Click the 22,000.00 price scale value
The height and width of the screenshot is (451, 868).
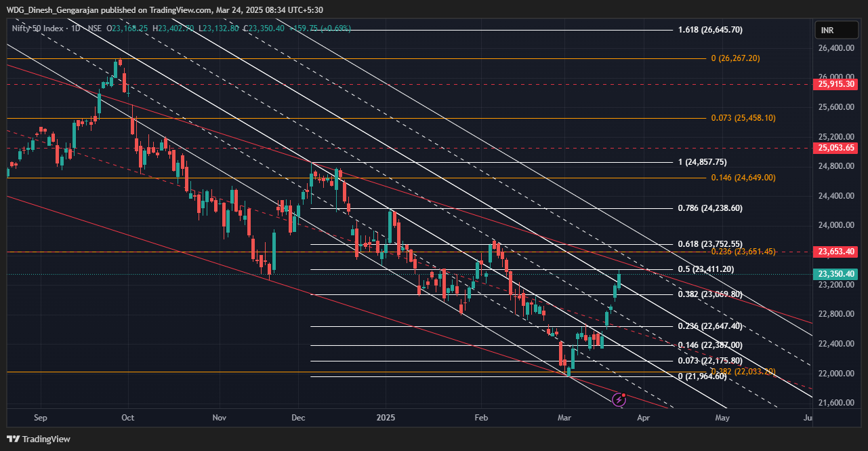[x=835, y=374]
